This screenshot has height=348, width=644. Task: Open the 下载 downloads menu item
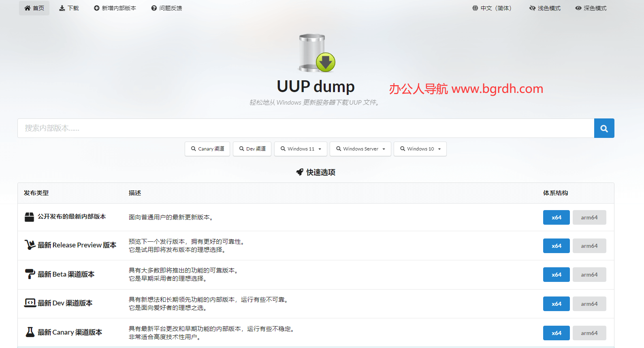tap(69, 8)
